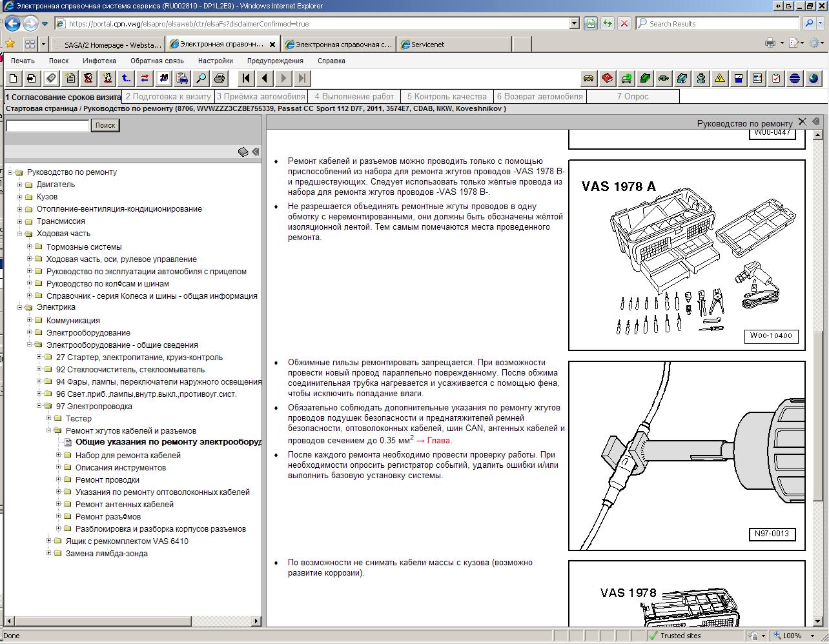This screenshot has width=829, height=644.
Task: Click the horizontal scrollbar of the tree panel
Action: [x=133, y=621]
